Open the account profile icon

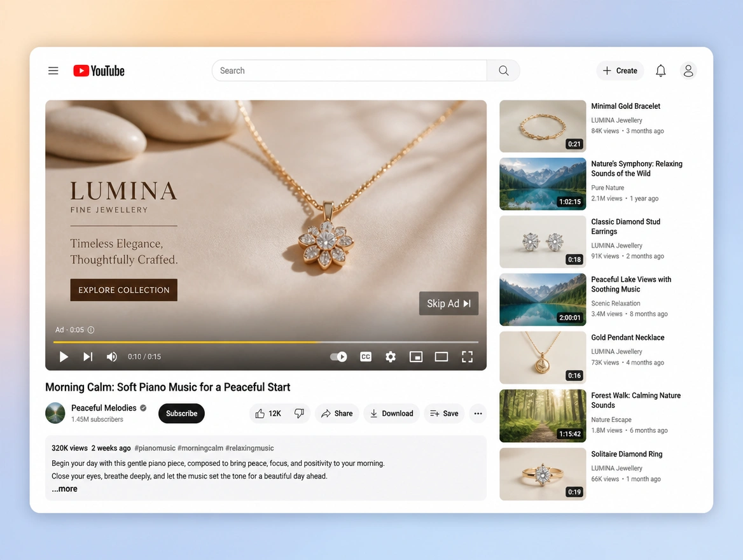(x=688, y=71)
